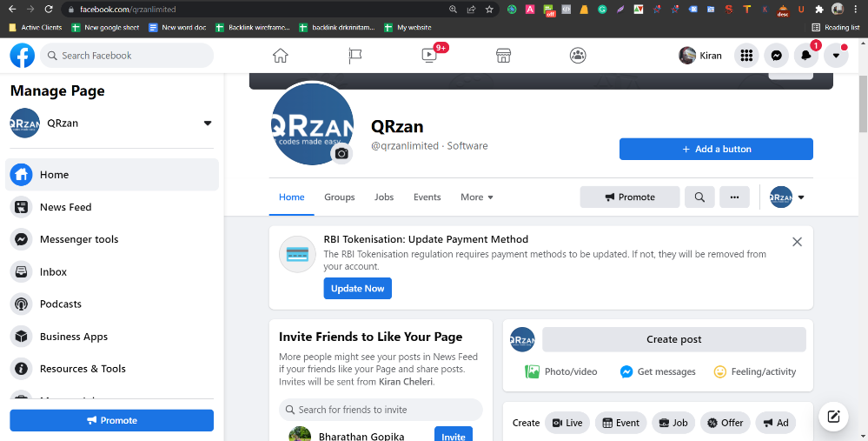Open the Reading list

click(x=836, y=27)
